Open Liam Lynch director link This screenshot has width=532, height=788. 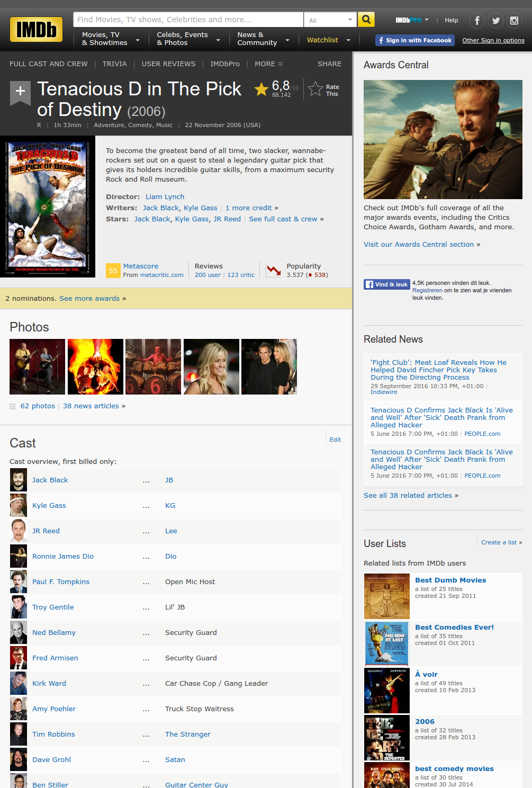(165, 197)
